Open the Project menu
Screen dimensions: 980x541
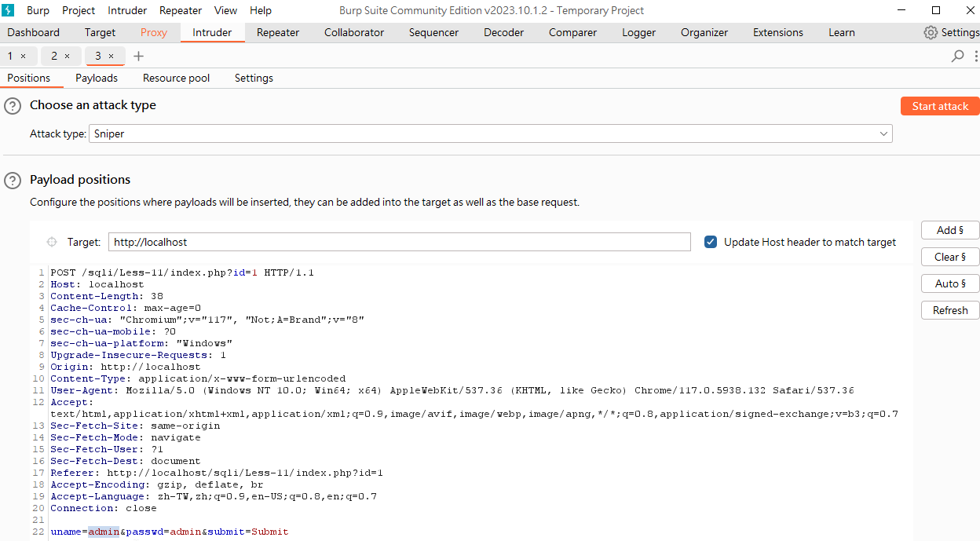click(79, 10)
